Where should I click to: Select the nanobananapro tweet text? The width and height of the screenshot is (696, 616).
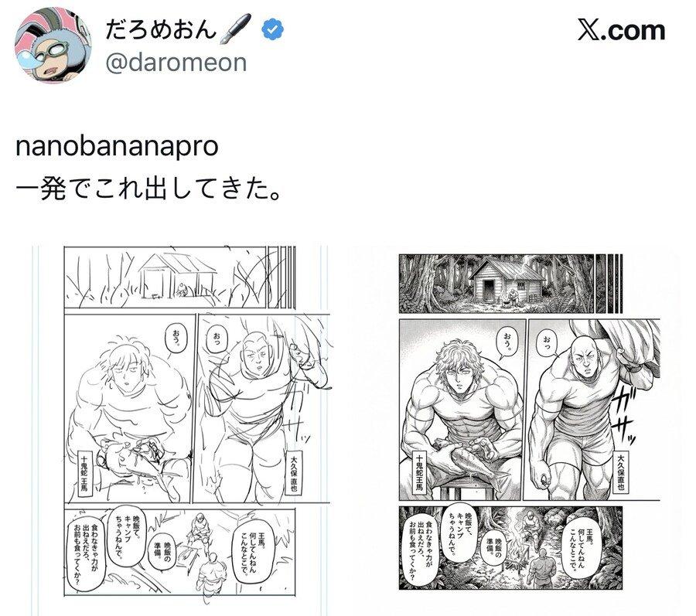coord(117,147)
